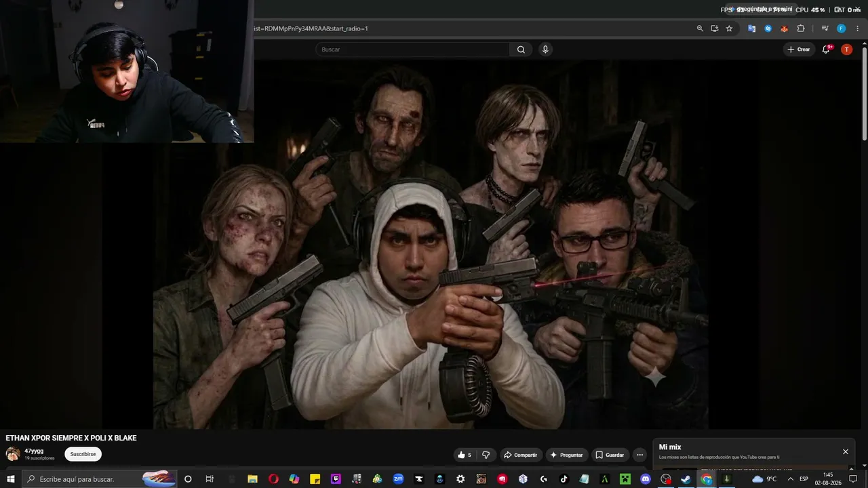Image resolution: width=868 pixels, height=488 pixels.
Task: Open the weather 9°C widget
Action: 764,479
